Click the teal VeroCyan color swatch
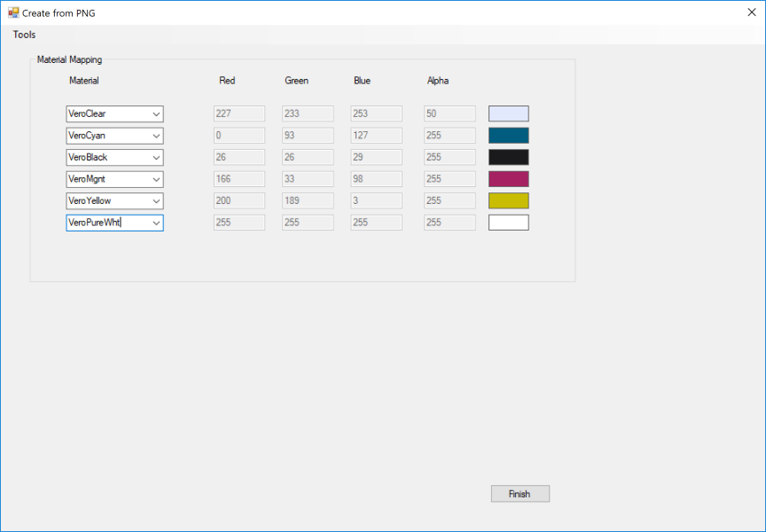Image resolution: width=766 pixels, height=532 pixels. click(509, 136)
